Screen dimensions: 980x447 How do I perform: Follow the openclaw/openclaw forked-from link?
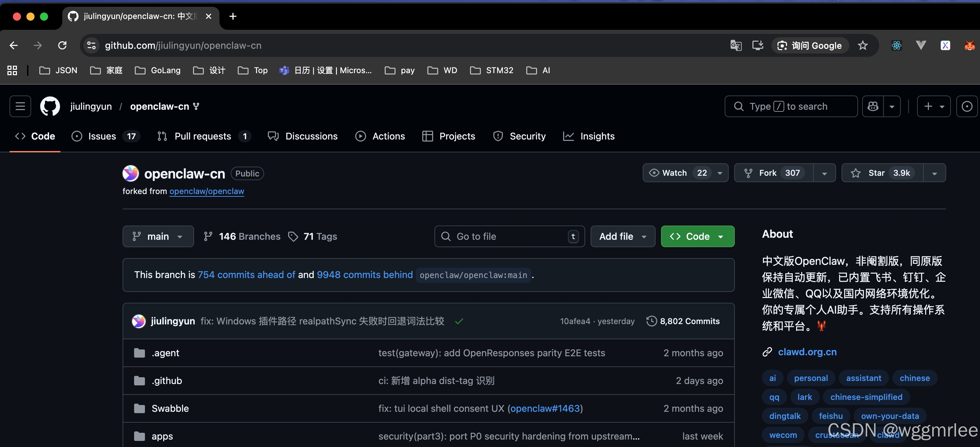click(207, 191)
